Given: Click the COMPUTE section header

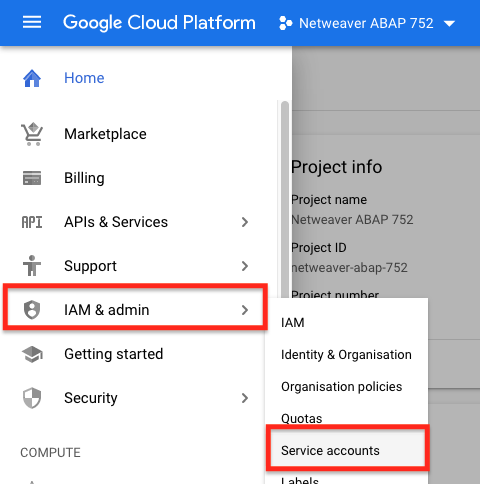Looking at the screenshot, I should click(x=50, y=453).
